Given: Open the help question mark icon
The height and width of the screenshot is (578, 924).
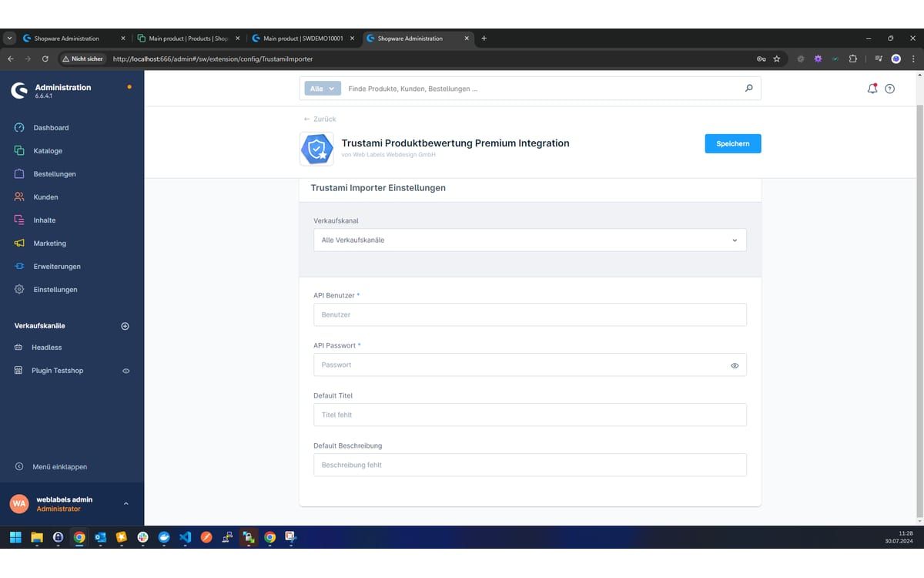Looking at the screenshot, I should tap(890, 89).
